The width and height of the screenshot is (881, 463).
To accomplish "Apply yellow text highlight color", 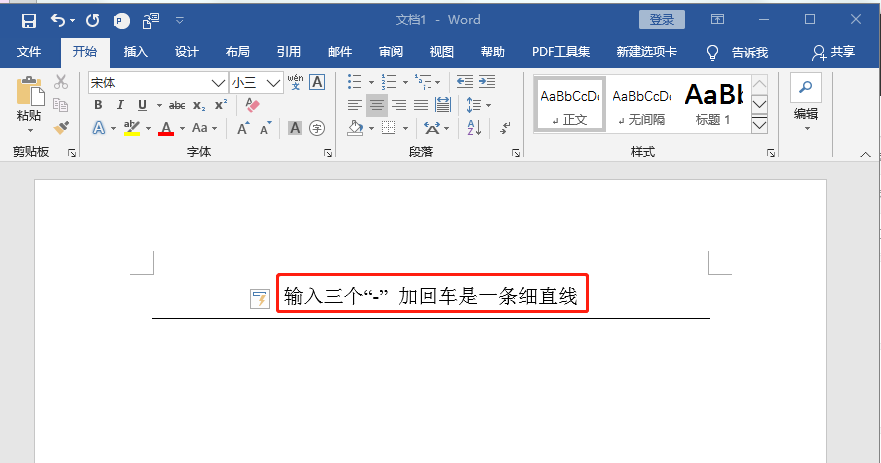I will pos(132,128).
